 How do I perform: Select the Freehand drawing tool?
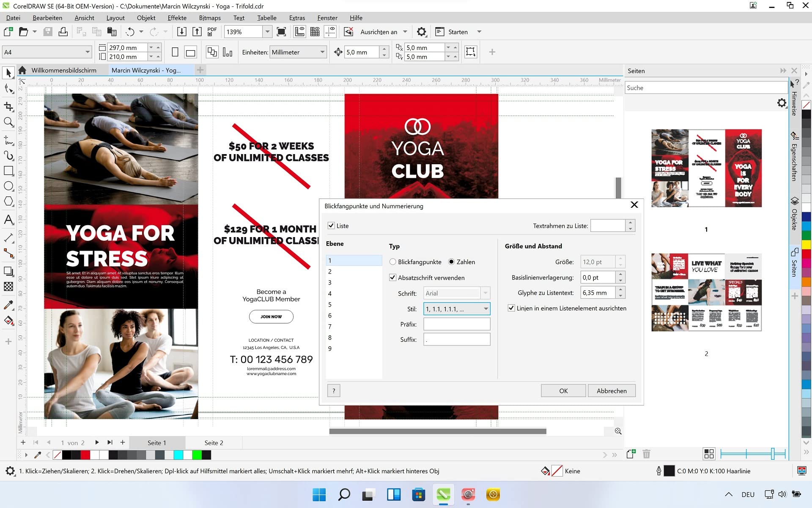click(8, 140)
